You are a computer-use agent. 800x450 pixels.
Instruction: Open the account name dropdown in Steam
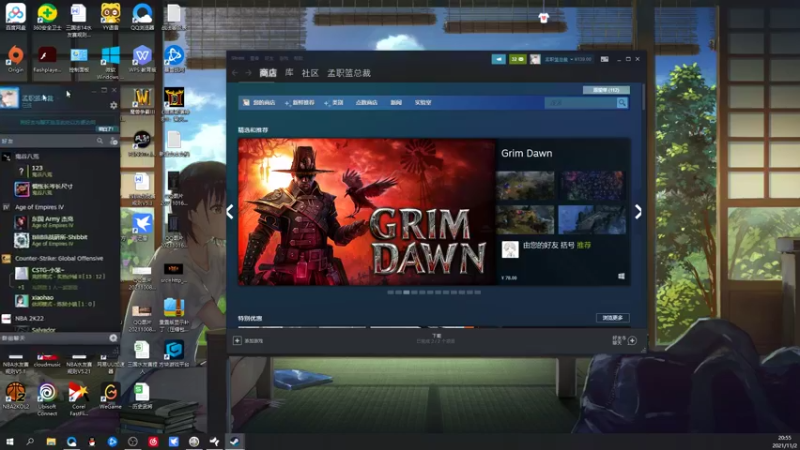pos(568,59)
